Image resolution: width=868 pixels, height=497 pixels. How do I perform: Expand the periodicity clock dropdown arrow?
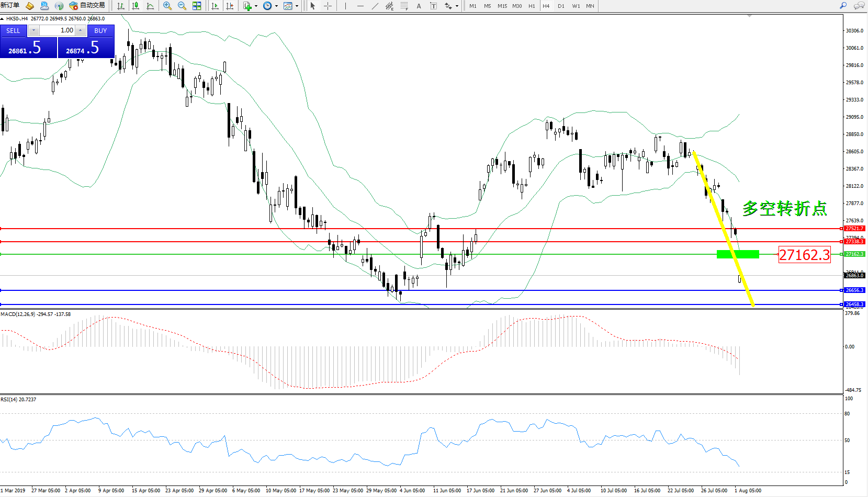(x=276, y=6)
